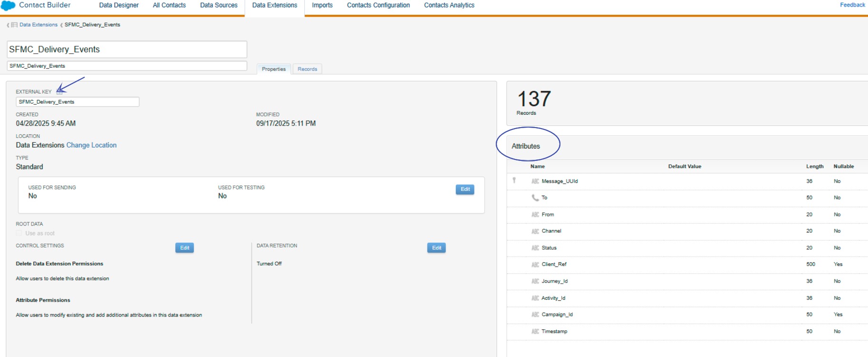Select the Channel attribute name
Screen dimensions: 868x357
(x=551, y=231)
